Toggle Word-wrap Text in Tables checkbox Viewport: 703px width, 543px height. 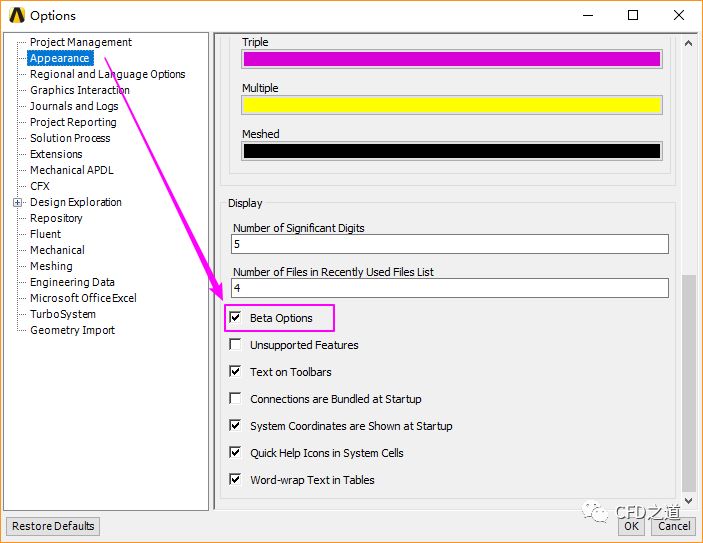[235, 479]
